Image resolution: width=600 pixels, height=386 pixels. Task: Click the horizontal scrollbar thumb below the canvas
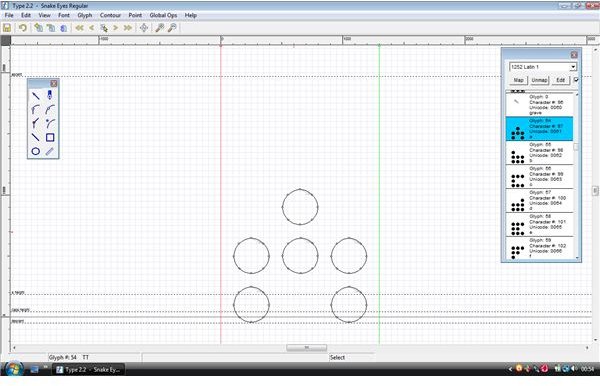coord(307,347)
